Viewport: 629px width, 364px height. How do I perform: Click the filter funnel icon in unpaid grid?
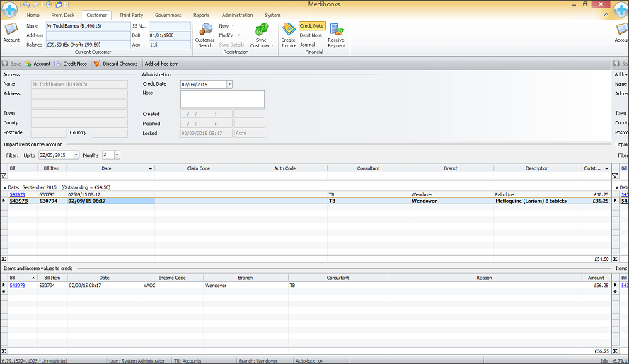coord(4,176)
